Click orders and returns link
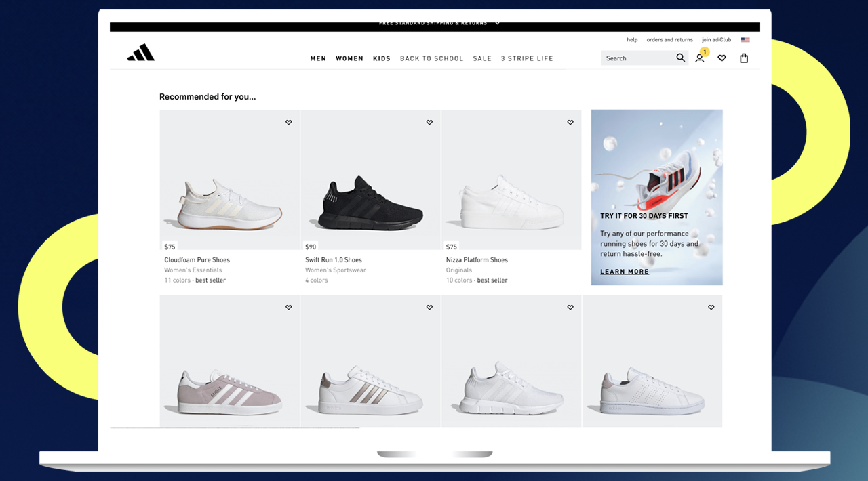This screenshot has height=481, width=868. (670, 40)
